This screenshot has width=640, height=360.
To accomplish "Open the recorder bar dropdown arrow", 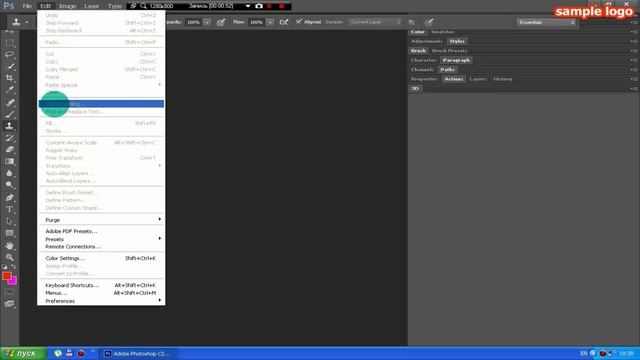I will coord(248,6).
